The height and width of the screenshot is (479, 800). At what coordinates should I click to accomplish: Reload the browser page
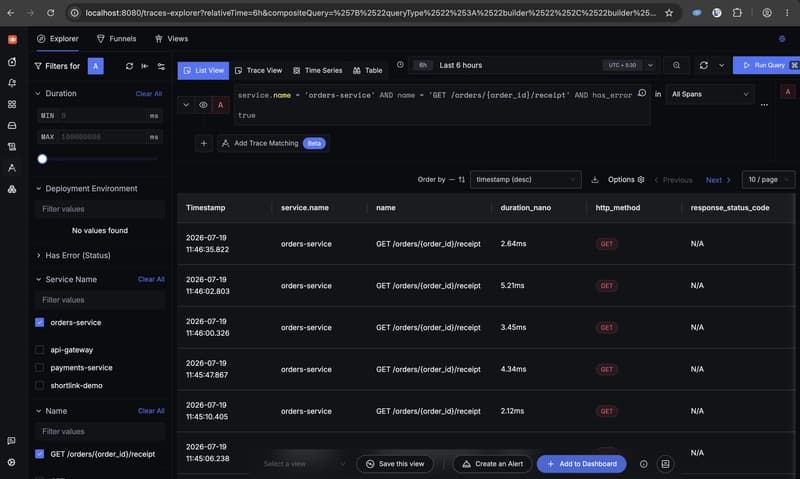tap(51, 13)
